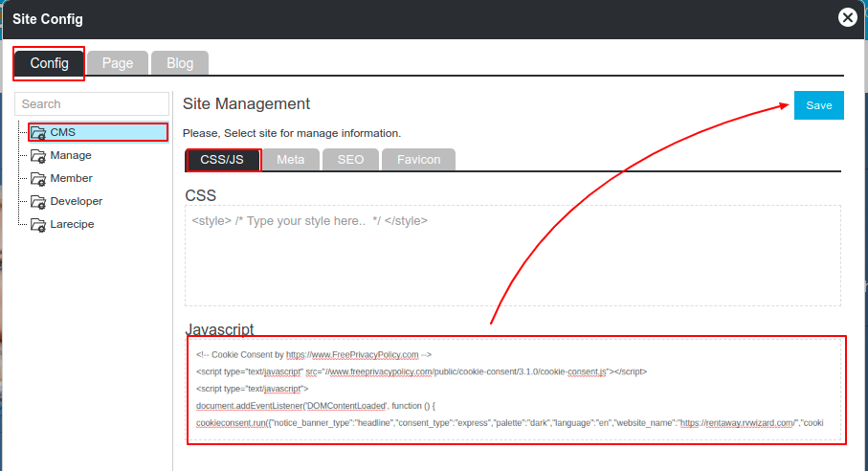Click the Site Management heading
The image size is (868, 471).
click(x=246, y=104)
